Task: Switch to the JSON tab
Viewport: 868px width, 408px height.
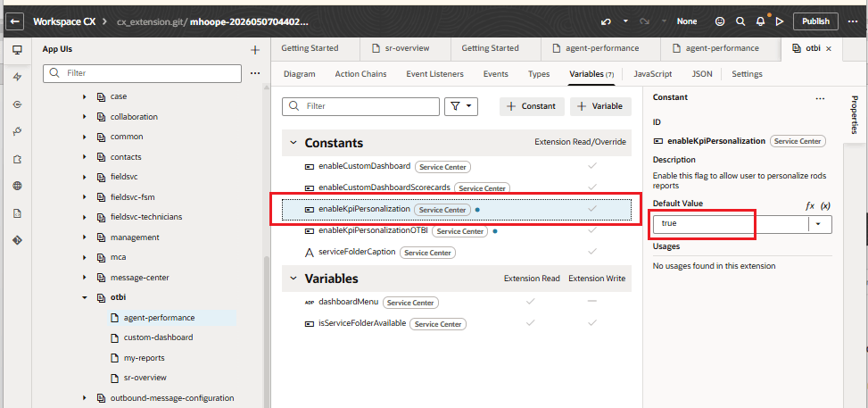Action: point(702,74)
